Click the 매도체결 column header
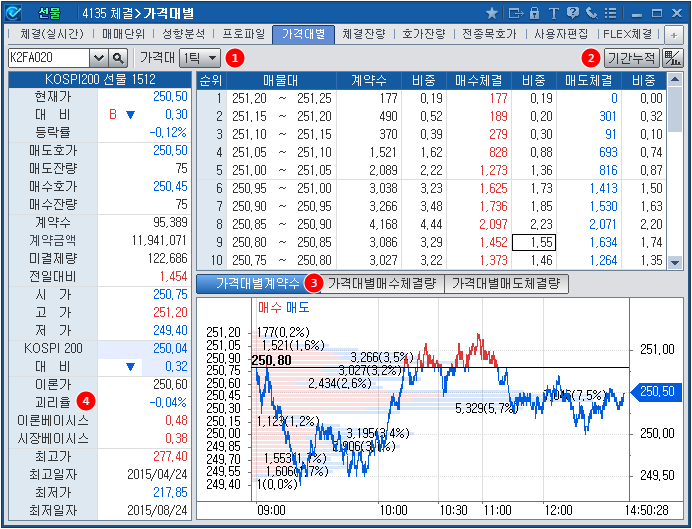Screen dimensions: 692x529 (588, 80)
